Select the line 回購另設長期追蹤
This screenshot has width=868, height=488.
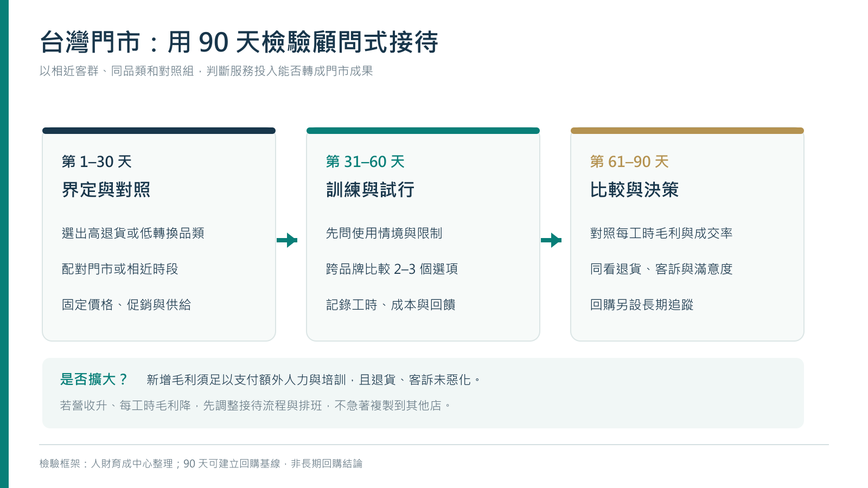(x=642, y=305)
